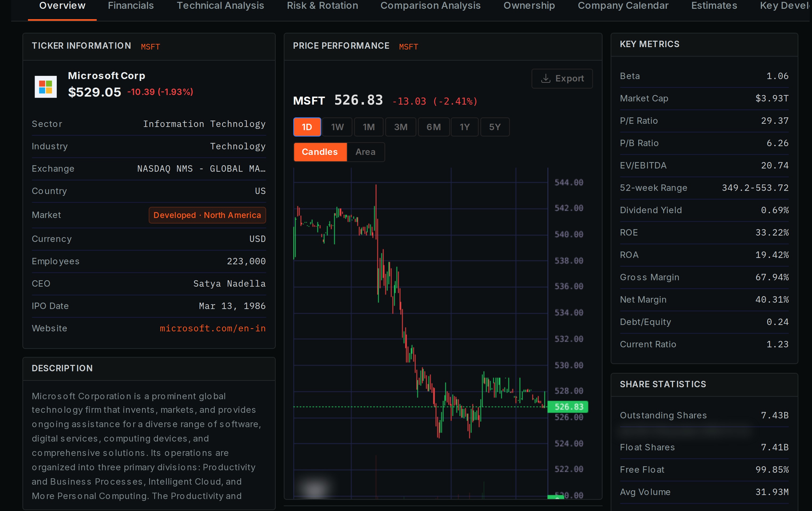Click the Net Margin 40.31% value

(772, 299)
